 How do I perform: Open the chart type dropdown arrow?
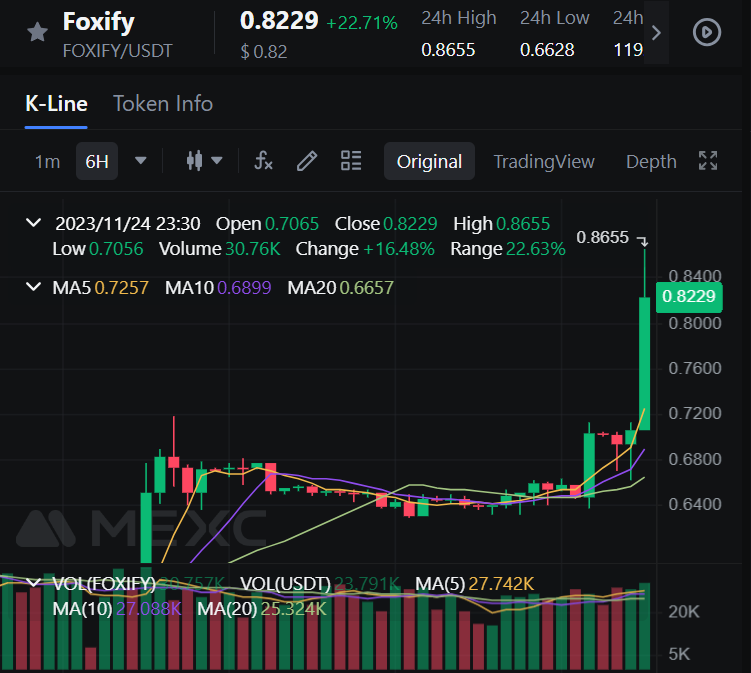coord(217,161)
